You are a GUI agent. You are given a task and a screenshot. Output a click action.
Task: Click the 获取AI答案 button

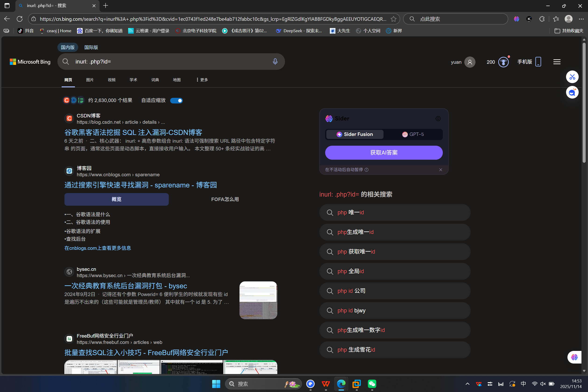384,152
